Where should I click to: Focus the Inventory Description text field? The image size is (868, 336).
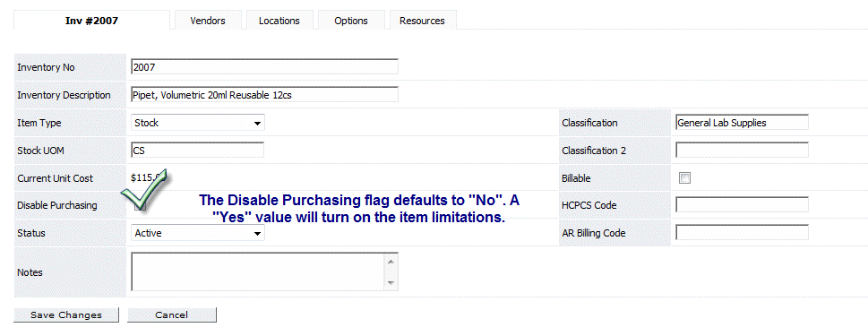pyautogui.click(x=264, y=95)
